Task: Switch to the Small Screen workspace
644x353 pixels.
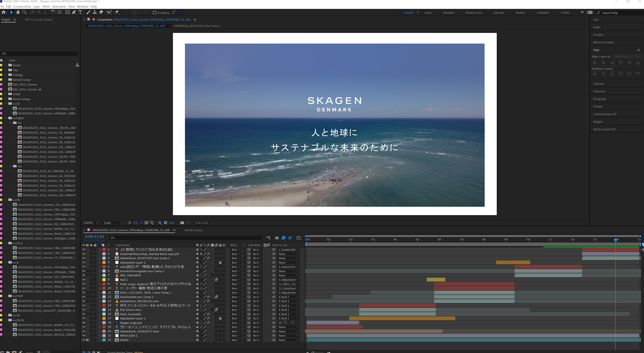Action: (x=474, y=13)
